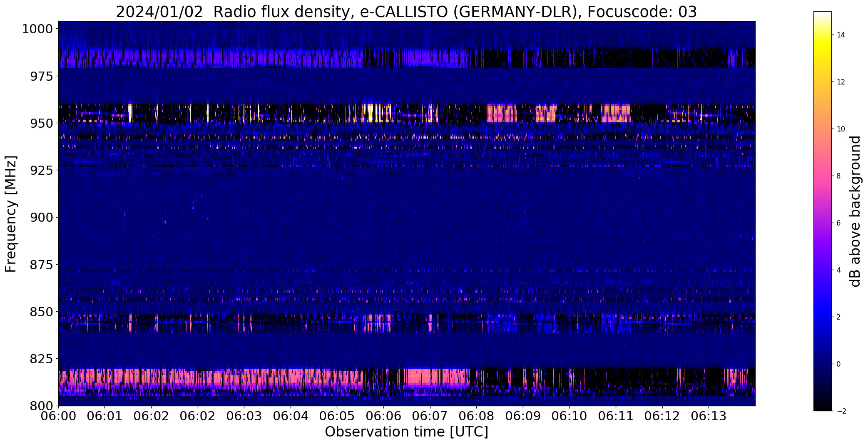Screen dimensions: 868x444
Task: Click the 975 frequency tick label
Action: pos(41,76)
